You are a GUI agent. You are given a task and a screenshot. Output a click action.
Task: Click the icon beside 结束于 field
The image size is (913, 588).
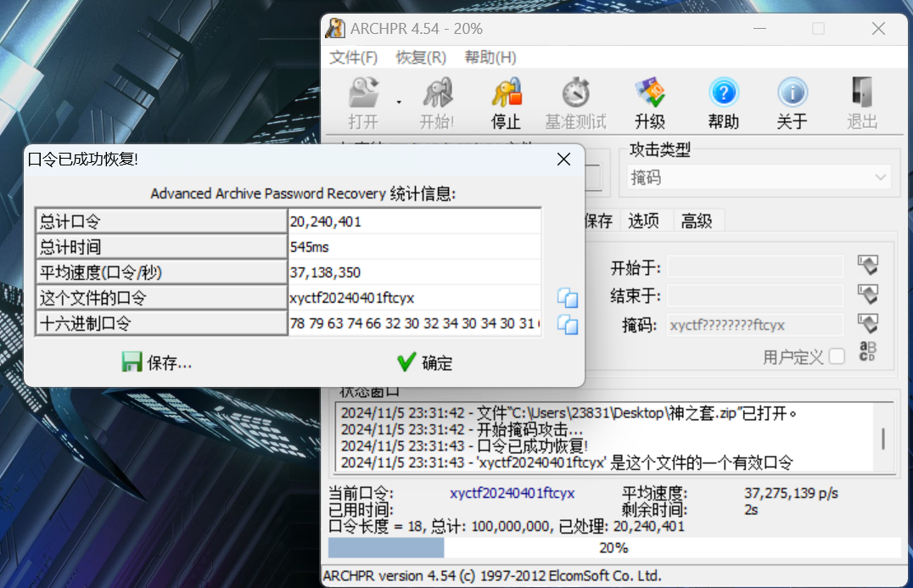click(867, 294)
